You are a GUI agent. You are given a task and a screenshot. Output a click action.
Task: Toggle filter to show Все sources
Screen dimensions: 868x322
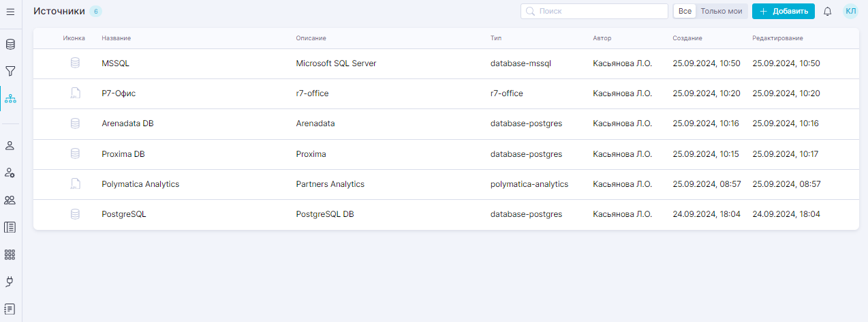click(685, 12)
